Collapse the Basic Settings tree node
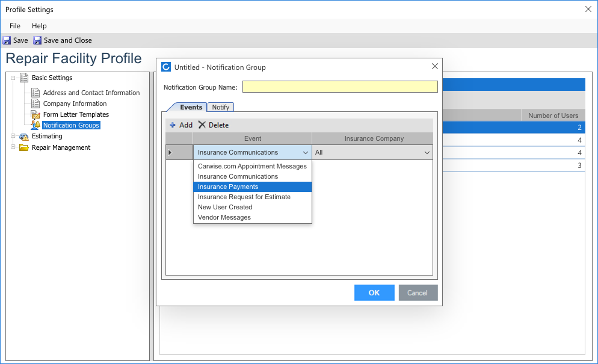598x364 pixels. point(13,78)
